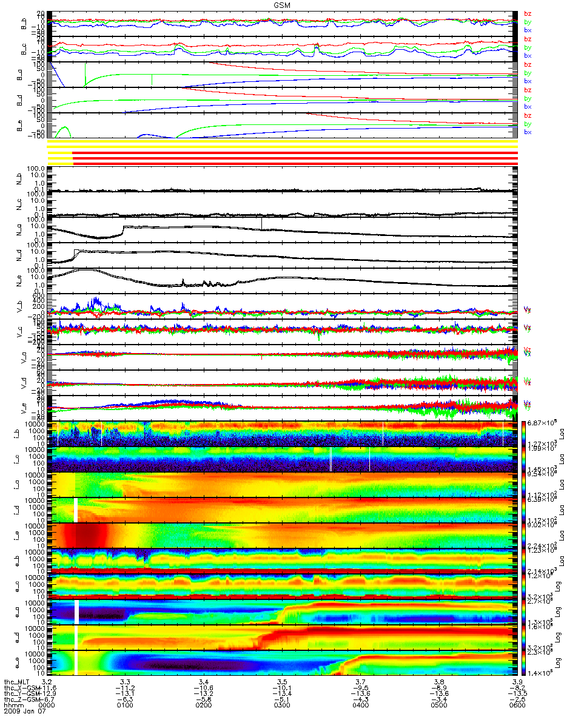Screen dimensions: 564x728
Task: Click the GSM plot title
Action: pos(282,4)
